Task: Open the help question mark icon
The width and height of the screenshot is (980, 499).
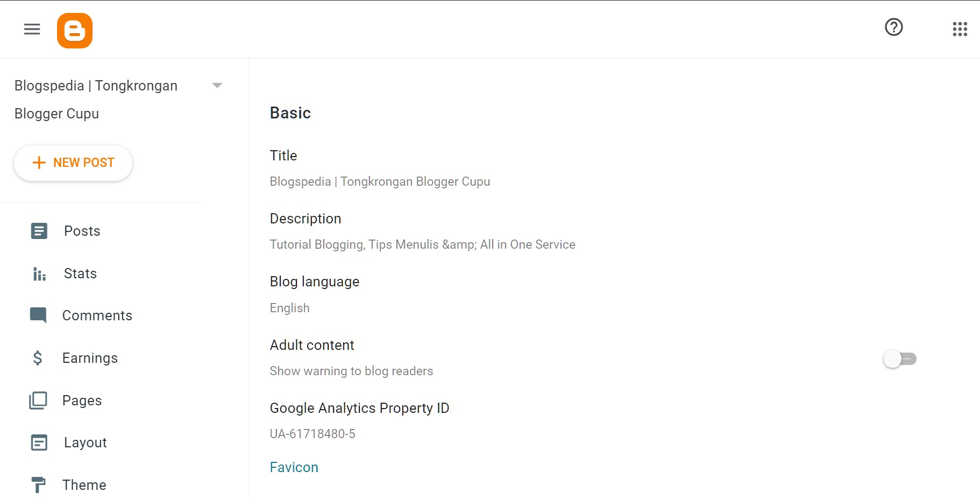Action: [x=893, y=27]
